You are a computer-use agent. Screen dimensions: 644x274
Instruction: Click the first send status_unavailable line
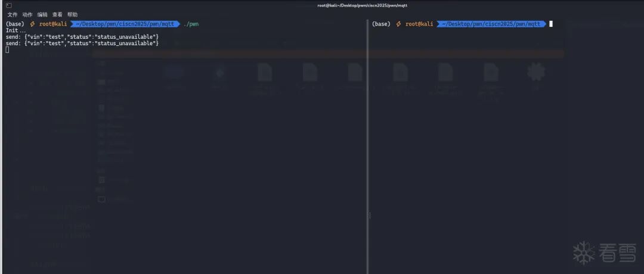tap(82, 37)
